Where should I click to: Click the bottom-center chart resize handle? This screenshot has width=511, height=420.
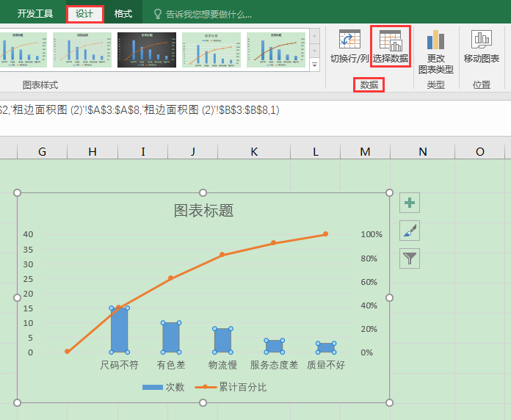click(203, 402)
